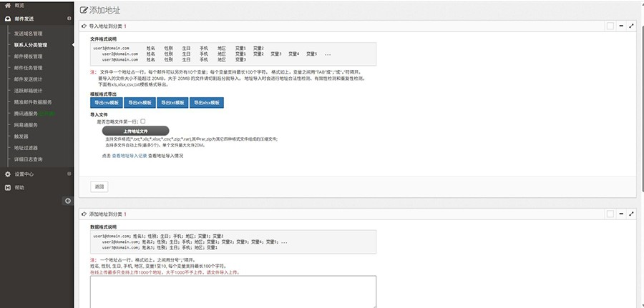The image size is (644, 308).
Task: Expand the 设置中心 menu section toggle
Action: [69, 174]
